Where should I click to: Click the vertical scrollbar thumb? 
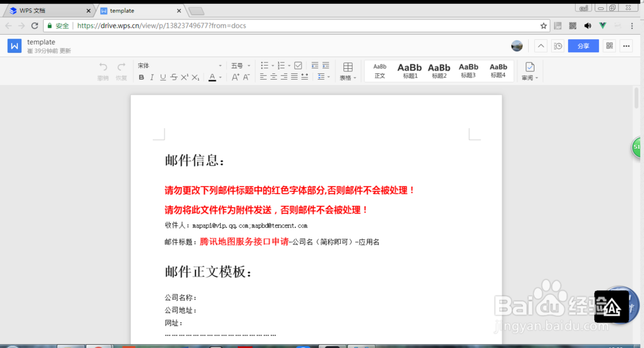[x=637, y=98]
